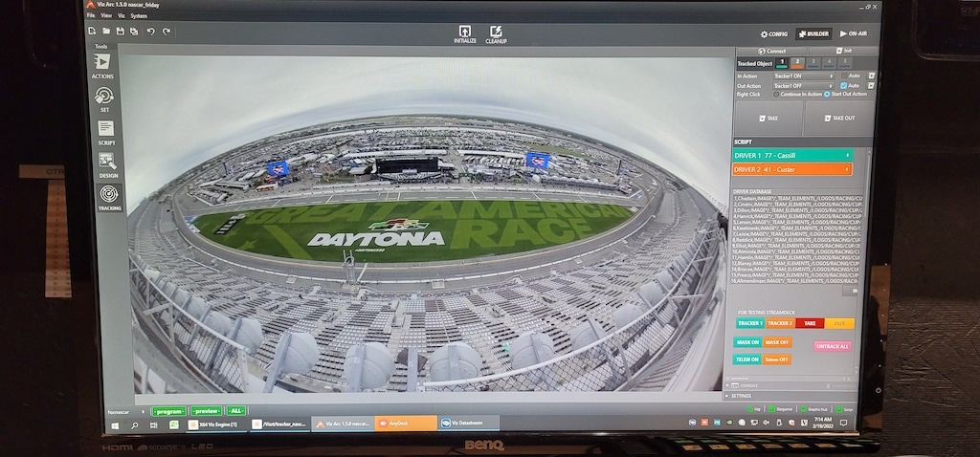Select the Set tool icon

(104, 98)
